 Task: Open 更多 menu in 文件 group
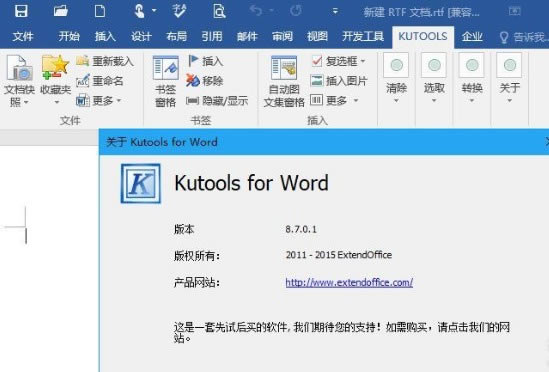coord(99,101)
